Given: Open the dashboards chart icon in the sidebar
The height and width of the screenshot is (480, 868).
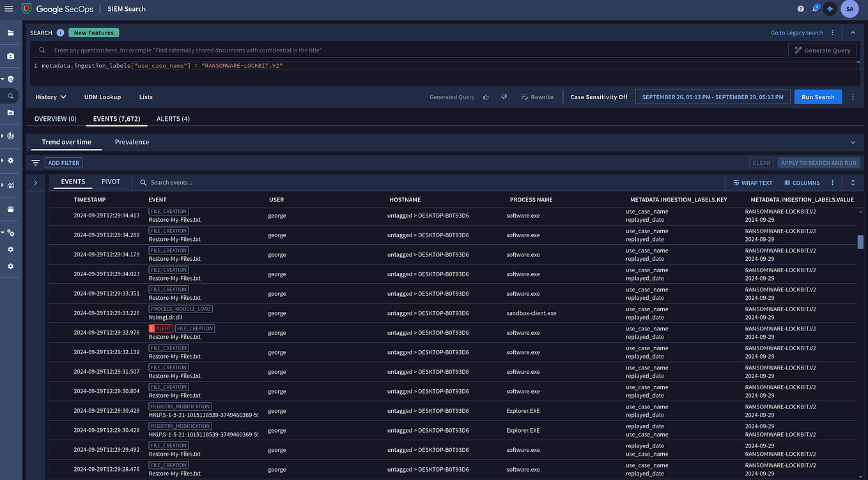Looking at the screenshot, I should coord(10,184).
